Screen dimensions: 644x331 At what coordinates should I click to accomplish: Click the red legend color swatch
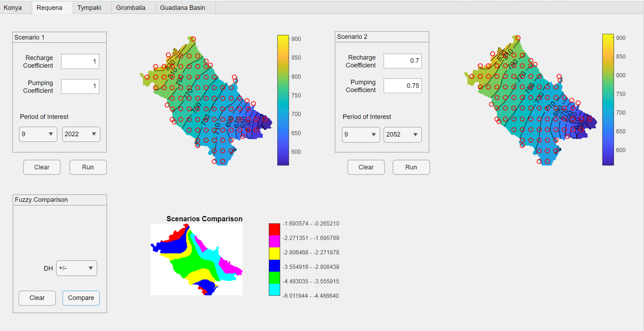coord(274,229)
